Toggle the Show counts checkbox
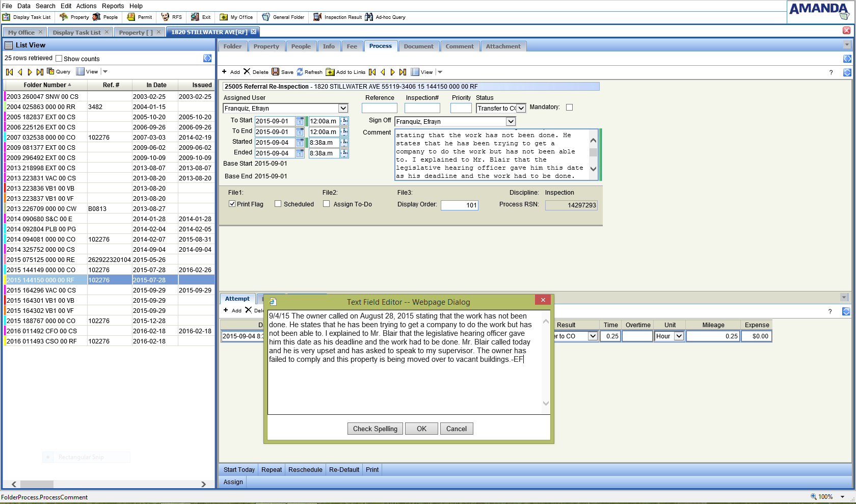Screen dimensions: 856x504 (x=59, y=59)
